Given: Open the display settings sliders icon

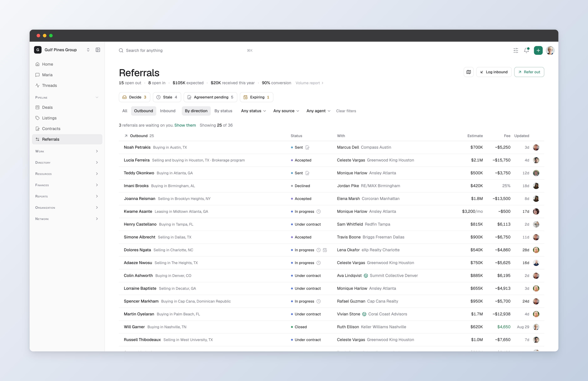Looking at the screenshot, I should [516, 50].
